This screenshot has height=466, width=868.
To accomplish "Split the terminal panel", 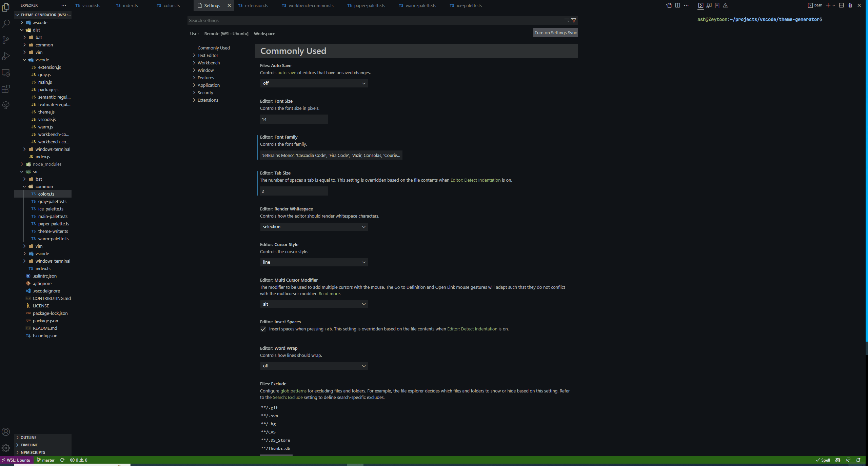I will coord(841,5).
